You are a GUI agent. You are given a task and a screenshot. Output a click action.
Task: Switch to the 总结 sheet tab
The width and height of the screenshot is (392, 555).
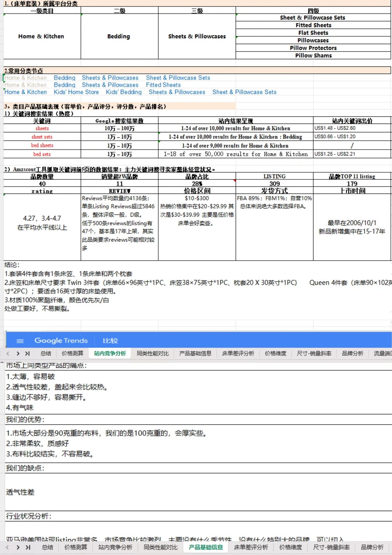(x=46, y=353)
